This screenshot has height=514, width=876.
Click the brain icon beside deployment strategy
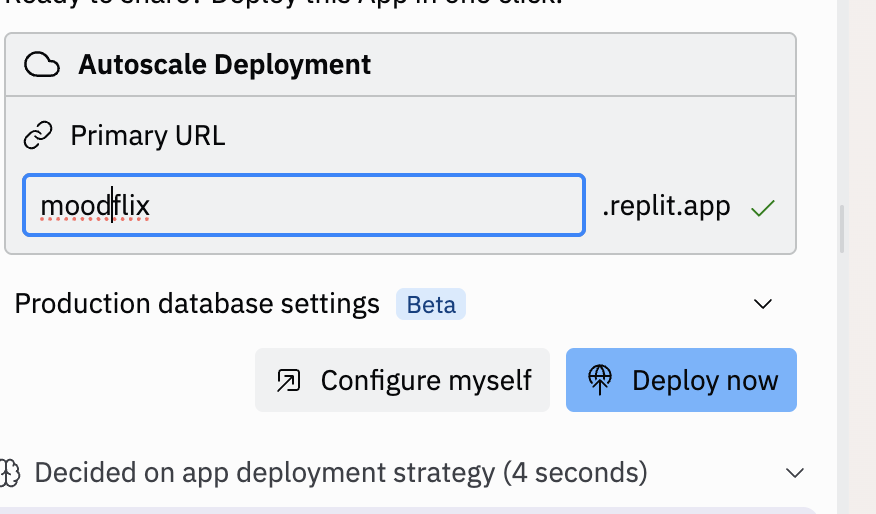click(10, 473)
